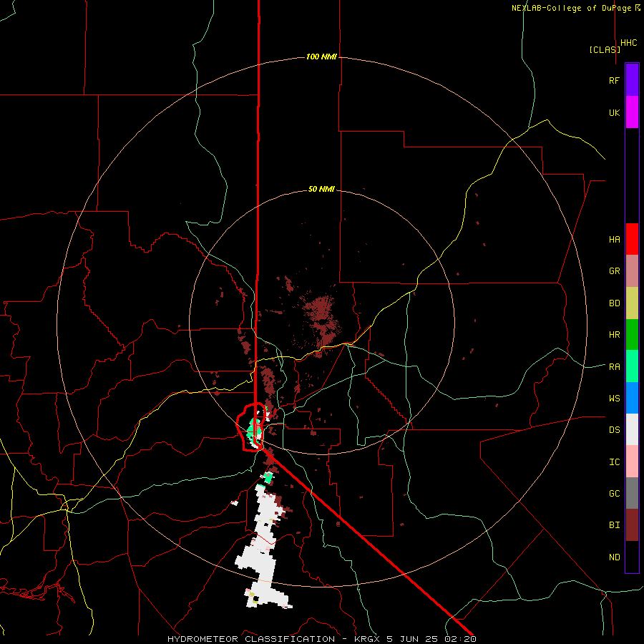Click the thick red polygon around radar site
Viewport: 644px width, 644px height.
251,428
